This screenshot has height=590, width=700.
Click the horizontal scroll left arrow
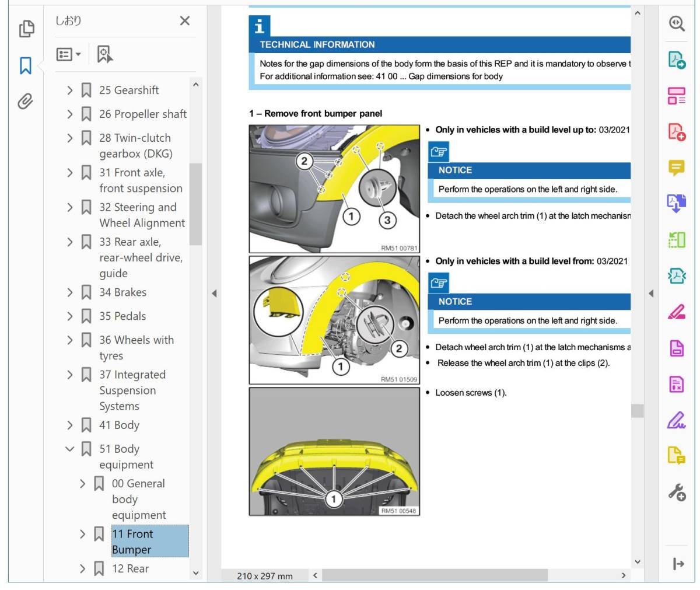[315, 575]
